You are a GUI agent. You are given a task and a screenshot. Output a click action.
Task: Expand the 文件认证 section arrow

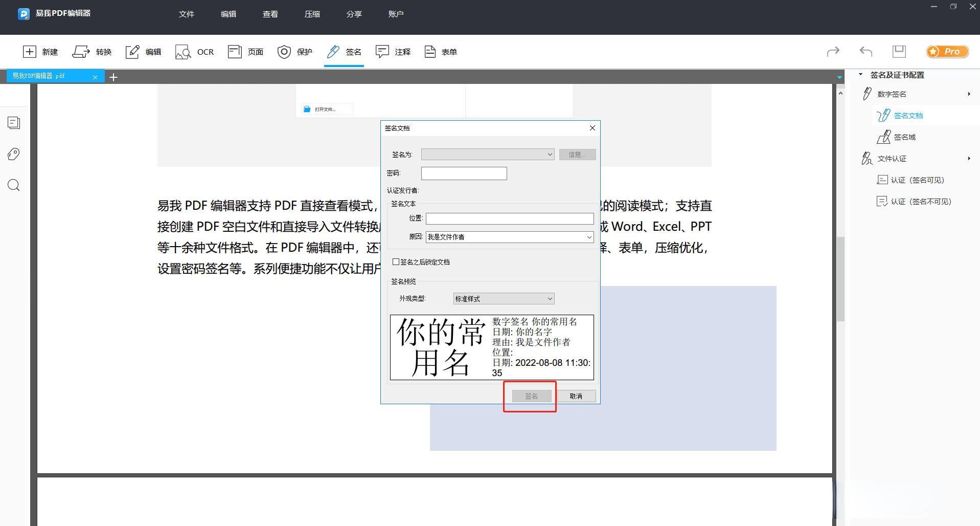pos(969,159)
